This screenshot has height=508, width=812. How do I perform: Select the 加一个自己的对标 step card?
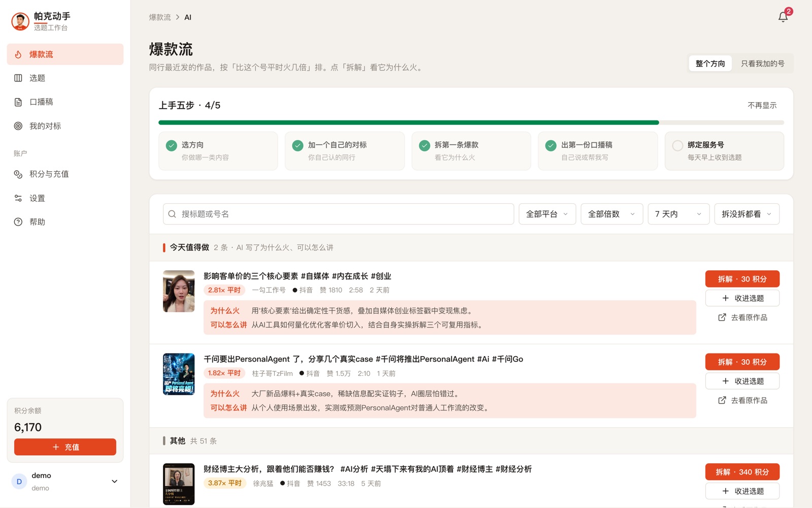click(345, 151)
